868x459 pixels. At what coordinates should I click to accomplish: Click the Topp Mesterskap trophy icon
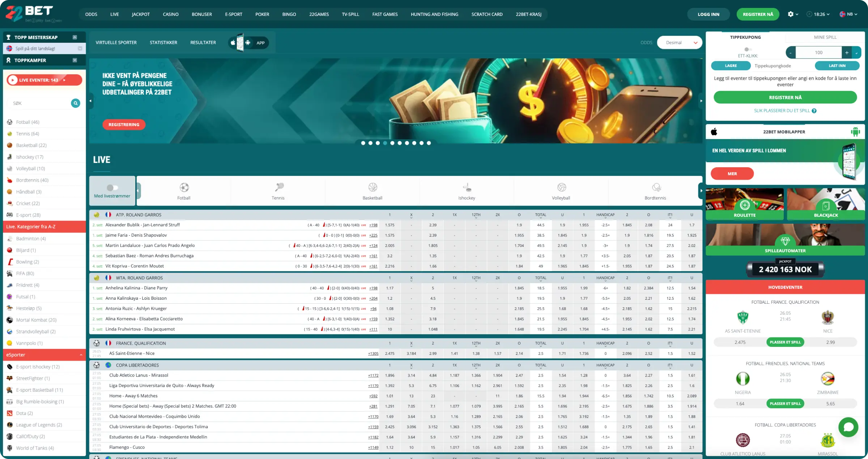[x=8, y=37]
